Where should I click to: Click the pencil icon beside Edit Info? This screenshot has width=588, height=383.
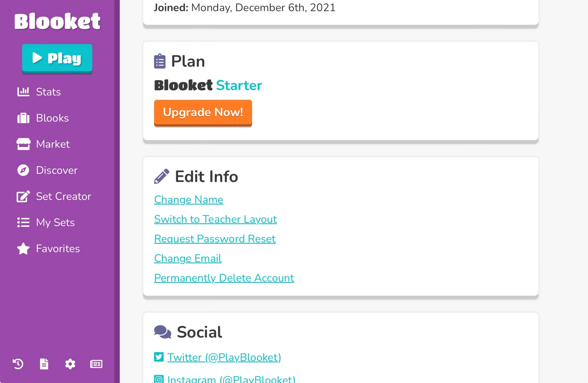pos(162,176)
